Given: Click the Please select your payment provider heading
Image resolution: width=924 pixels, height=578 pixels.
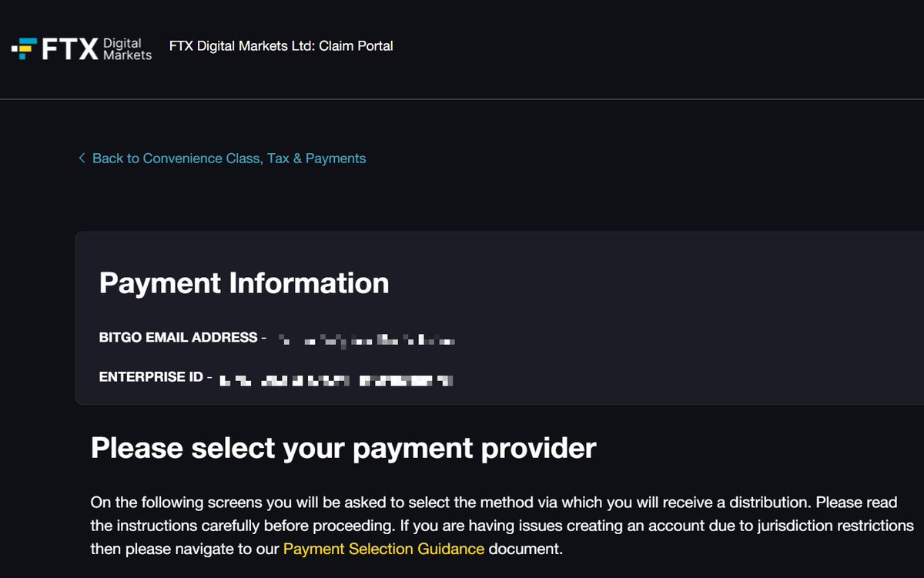Looking at the screenshot, I should 343,448.
